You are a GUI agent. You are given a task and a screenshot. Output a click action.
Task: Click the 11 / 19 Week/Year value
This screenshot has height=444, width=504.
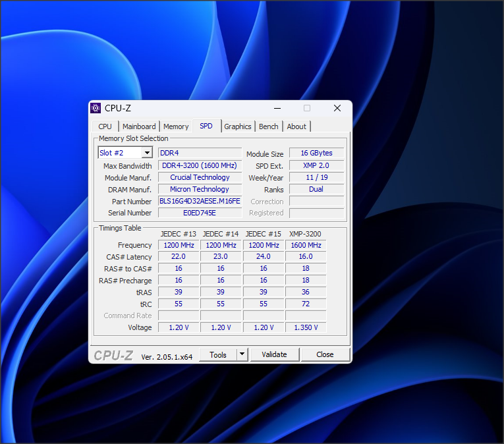click(x=317, y=177)
